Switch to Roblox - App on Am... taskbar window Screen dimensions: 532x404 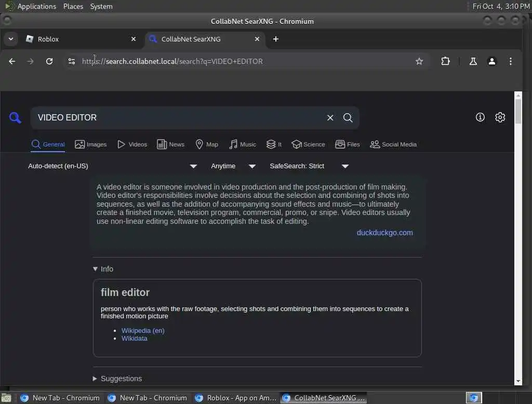coord(236,398)
